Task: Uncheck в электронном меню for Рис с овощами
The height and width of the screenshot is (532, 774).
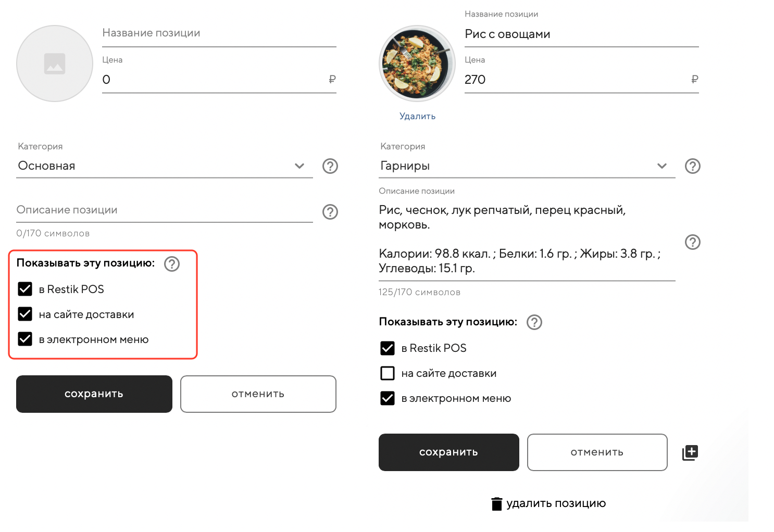Action: pos(388,398)
